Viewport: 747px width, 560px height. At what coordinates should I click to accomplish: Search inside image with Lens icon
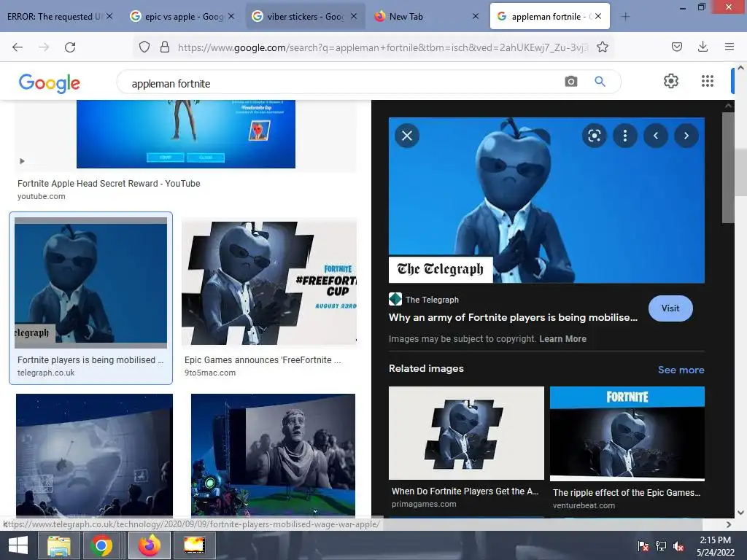594,136
